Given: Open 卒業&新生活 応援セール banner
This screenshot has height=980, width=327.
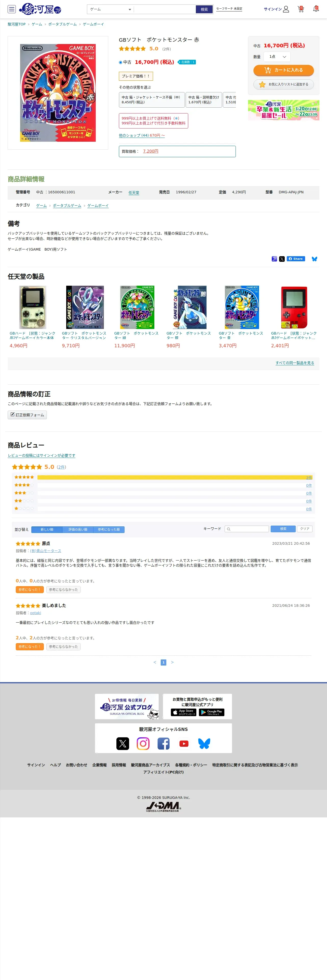Looking at the screenshot, I should pos(284,110).
